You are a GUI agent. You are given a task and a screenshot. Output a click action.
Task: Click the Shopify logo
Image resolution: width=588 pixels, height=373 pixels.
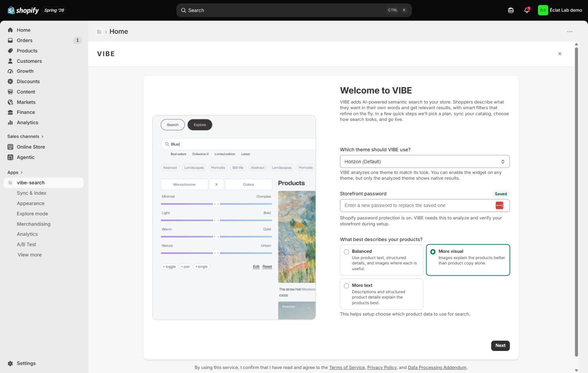coord(23,10)
